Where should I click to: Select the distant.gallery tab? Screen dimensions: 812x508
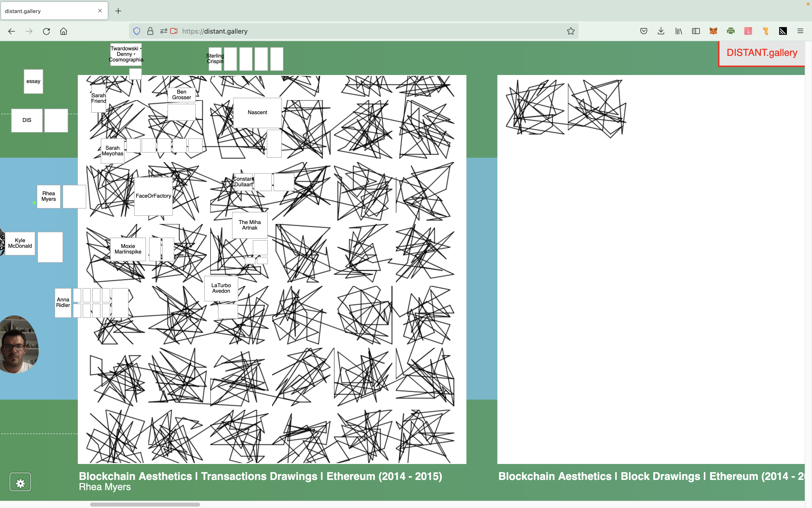click(x=54, y=11)
